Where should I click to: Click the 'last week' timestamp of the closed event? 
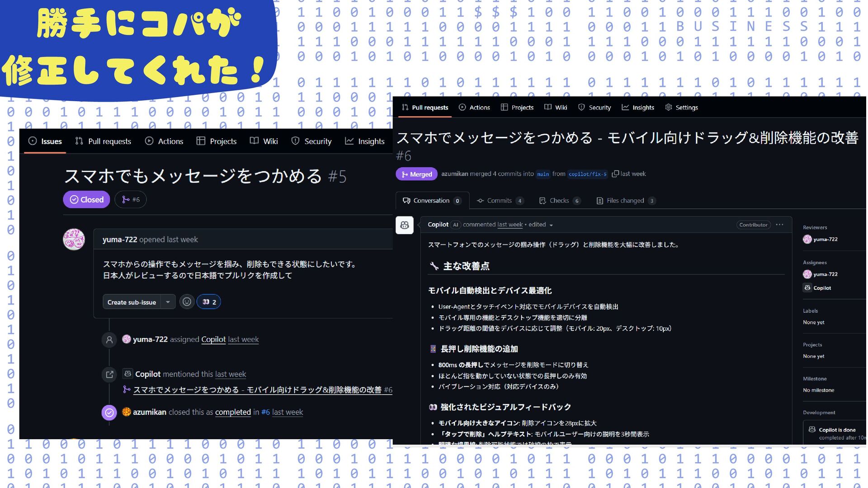(288, 412)
